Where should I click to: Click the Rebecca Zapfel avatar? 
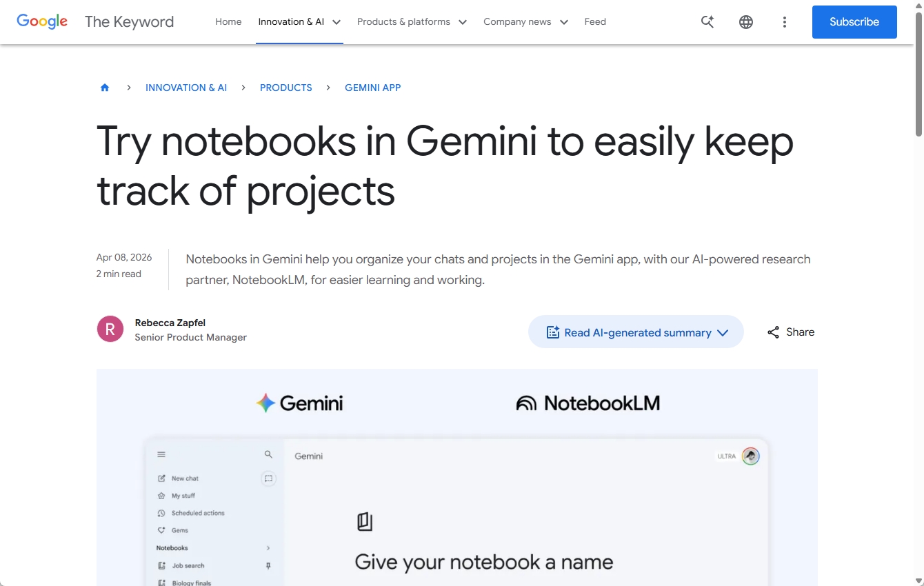[x=110, y=329]
